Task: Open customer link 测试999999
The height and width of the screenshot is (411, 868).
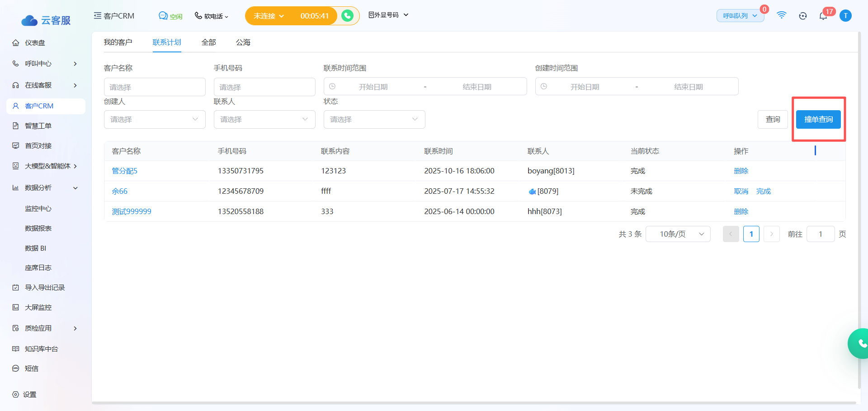Action: click(132, 211)
